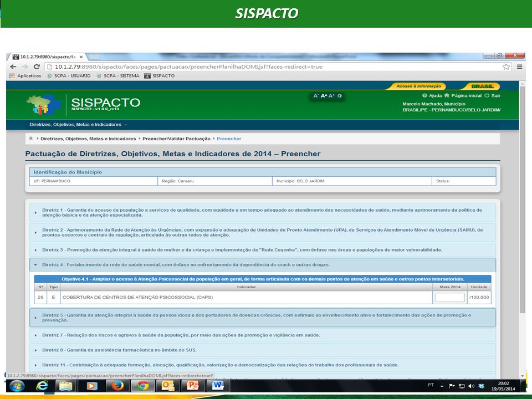Image resolution: width=532 pixels, height=399 pixels.
Task: Launch Internet Explorer from the taskbar
Action: [x=43, y=386]
